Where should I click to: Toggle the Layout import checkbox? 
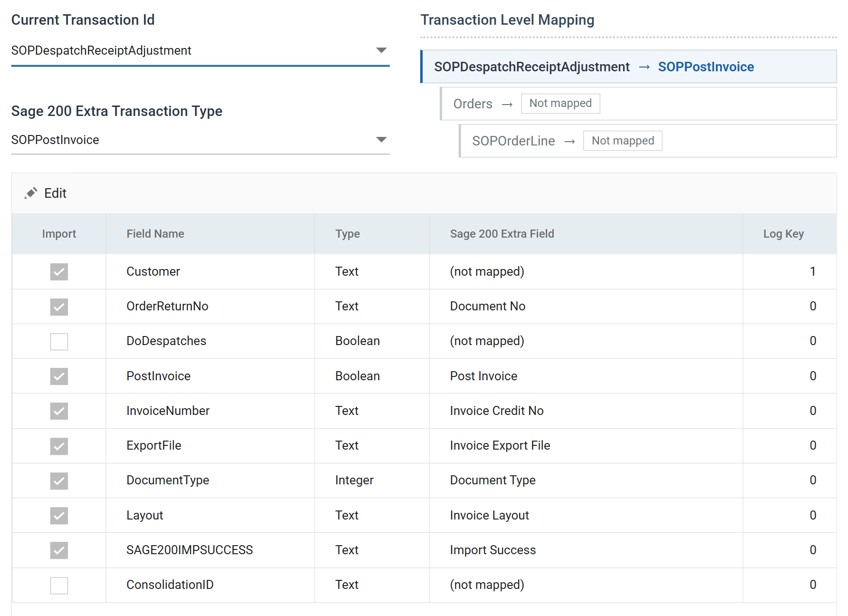tap(59, 515)
